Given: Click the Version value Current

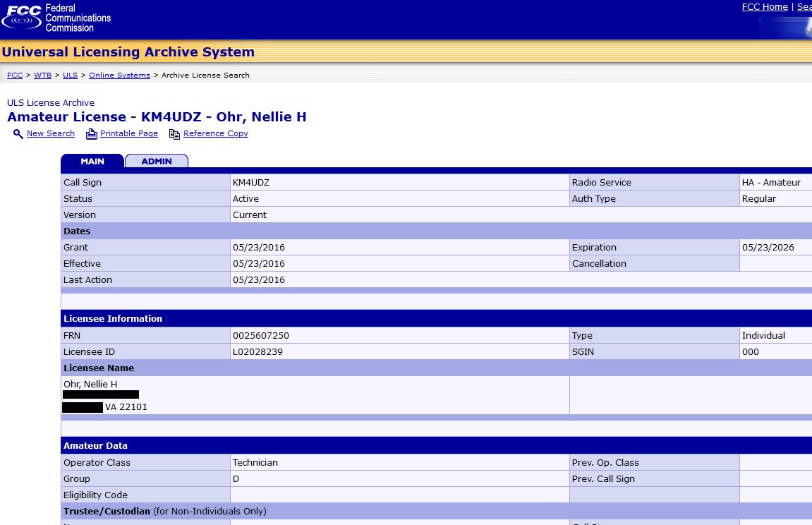Looking at the screenshot, I should point(250,215).
